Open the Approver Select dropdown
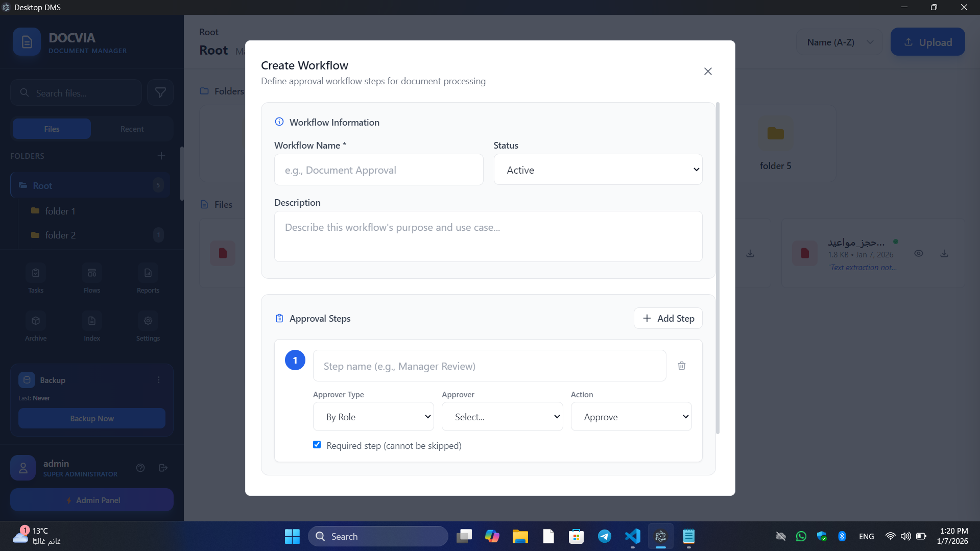Viewport: 980px width, 551px height. [x=502, y=417]
